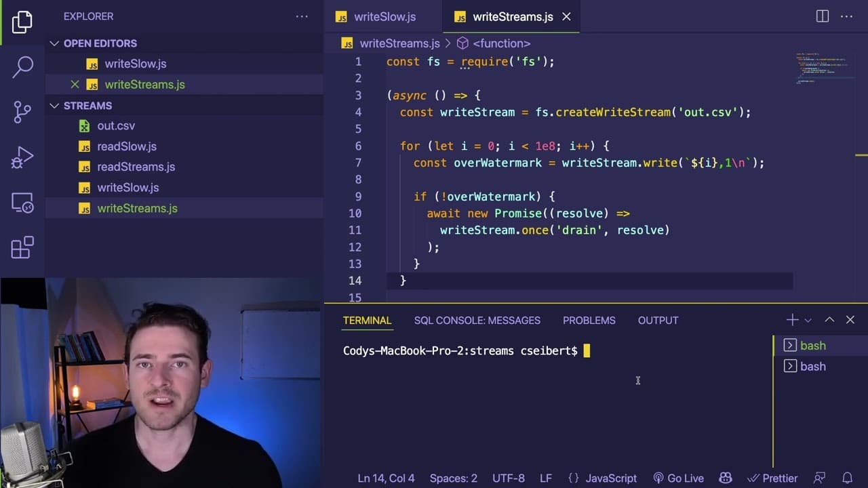Open the Problems panel tab
The height and width of the screenshot is (488, 868).
tap(589, 321)
